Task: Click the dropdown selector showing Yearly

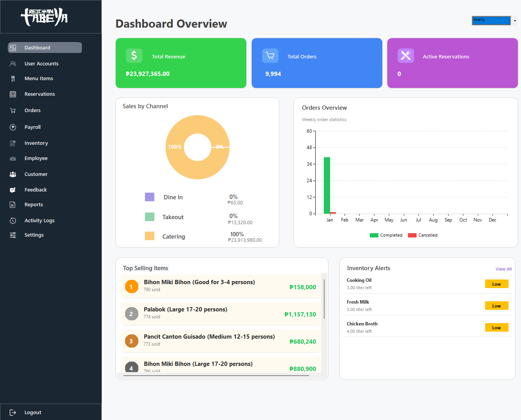Action: pyautogui.click(x=491, y=20)
